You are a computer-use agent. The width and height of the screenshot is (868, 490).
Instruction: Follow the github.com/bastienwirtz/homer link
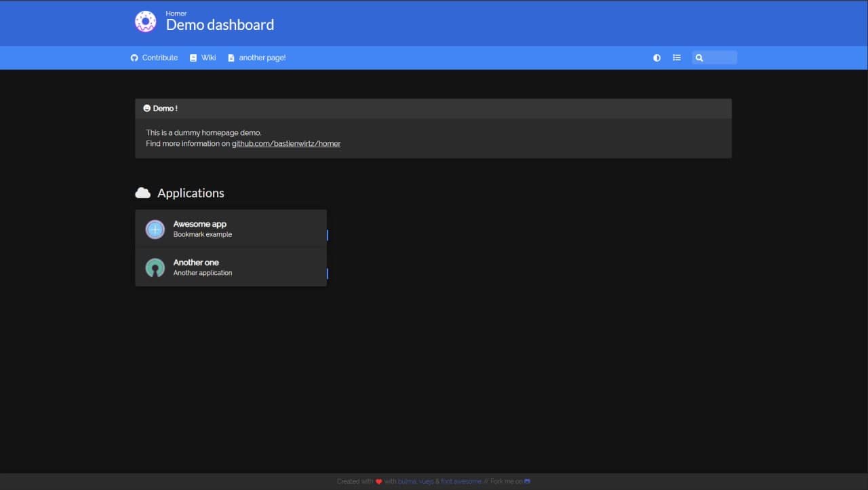286,144
